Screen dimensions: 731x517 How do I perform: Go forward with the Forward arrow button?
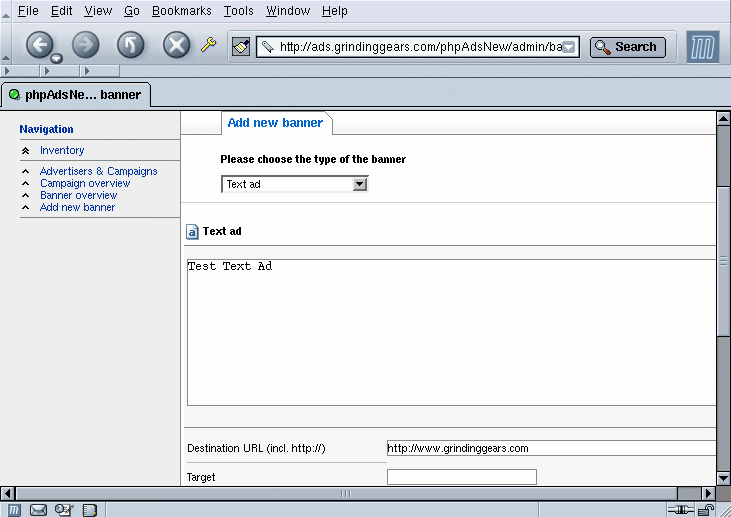click(x=85, y=45)
